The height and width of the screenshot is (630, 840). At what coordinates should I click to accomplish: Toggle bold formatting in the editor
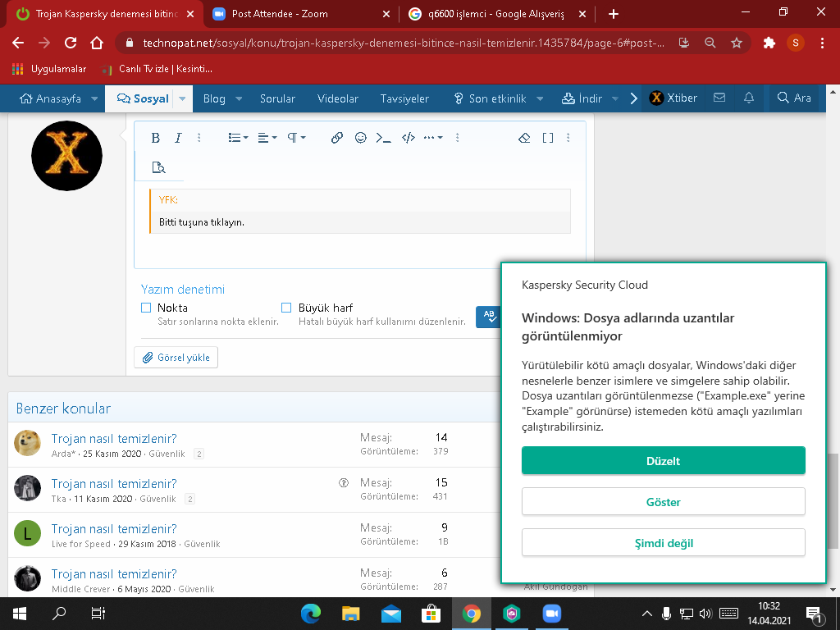click(155, 138)
